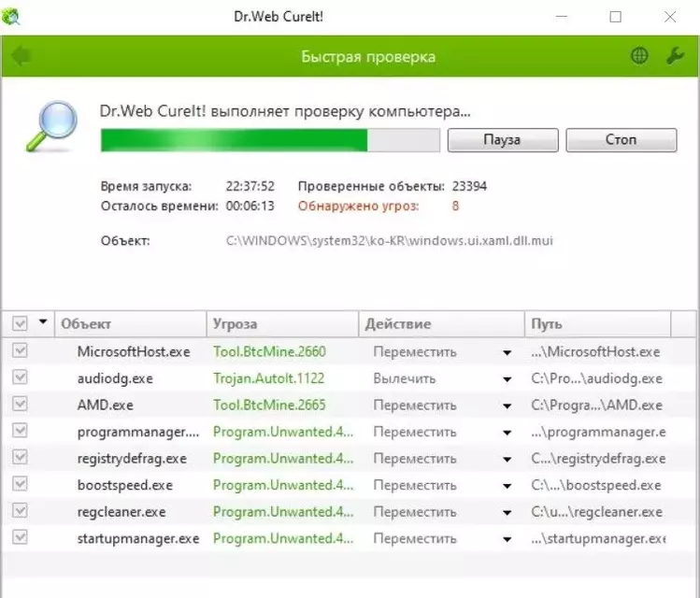The height and width of the screenshot is (598, 700).
Task: Open Program.Unwanted link for boostspeed.exe row
Action: tap(283, 485)
